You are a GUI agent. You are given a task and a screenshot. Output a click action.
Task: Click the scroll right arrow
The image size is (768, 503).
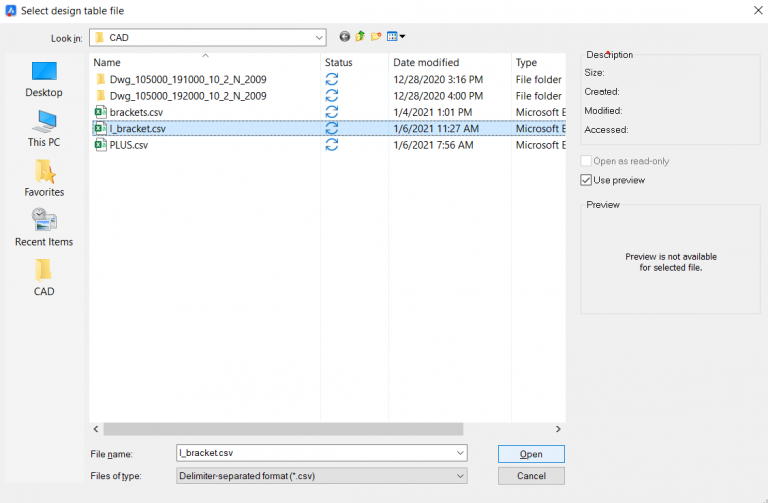coord(558,429)
